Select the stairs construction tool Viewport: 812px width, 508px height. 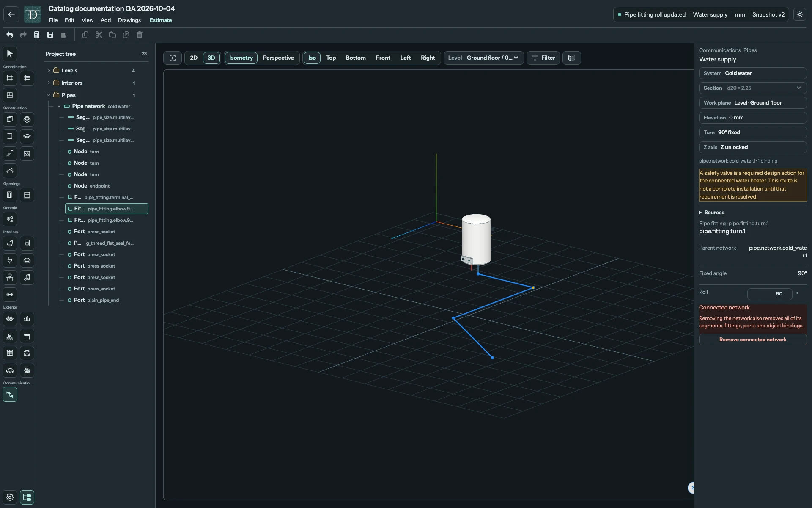tap(10, 154)
